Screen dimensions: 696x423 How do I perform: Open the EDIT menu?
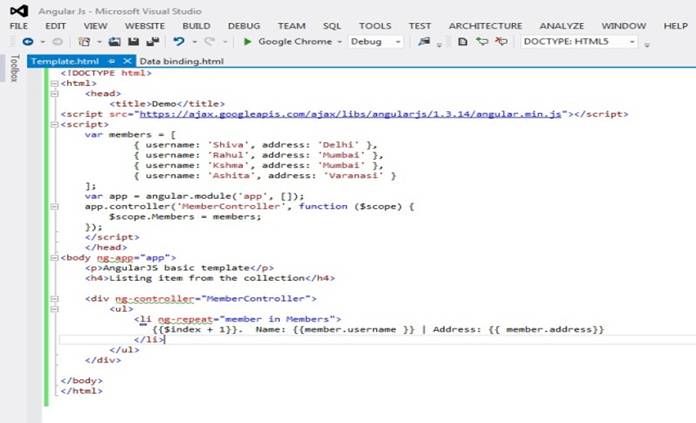[55, 26]
